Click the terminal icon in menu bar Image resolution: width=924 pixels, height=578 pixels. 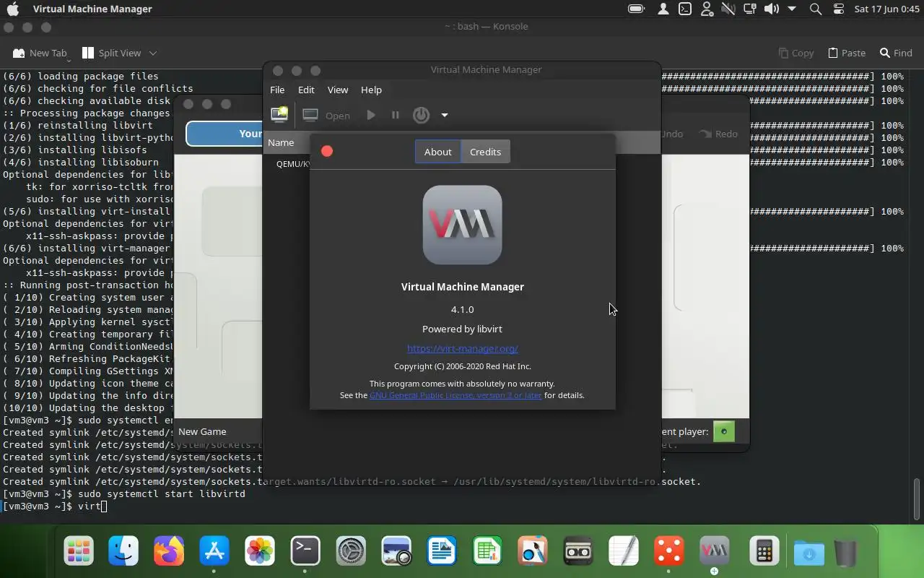pos(685,9)
